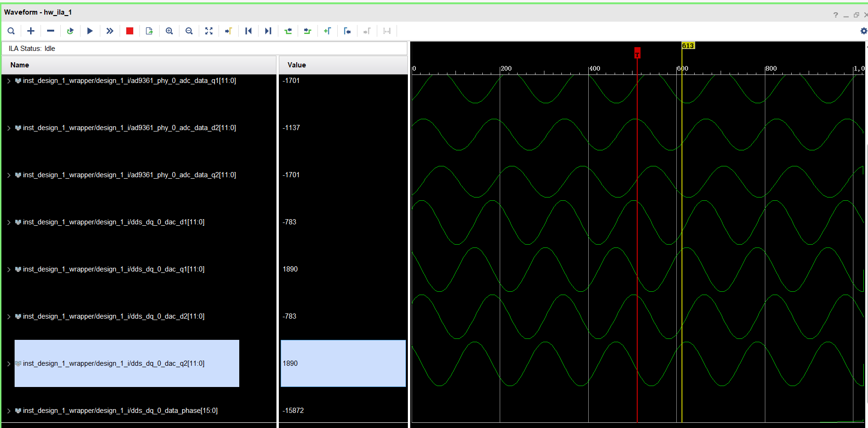Select signal dds_dq_0_dac_d2[11:0]

[x=114, y=316]
